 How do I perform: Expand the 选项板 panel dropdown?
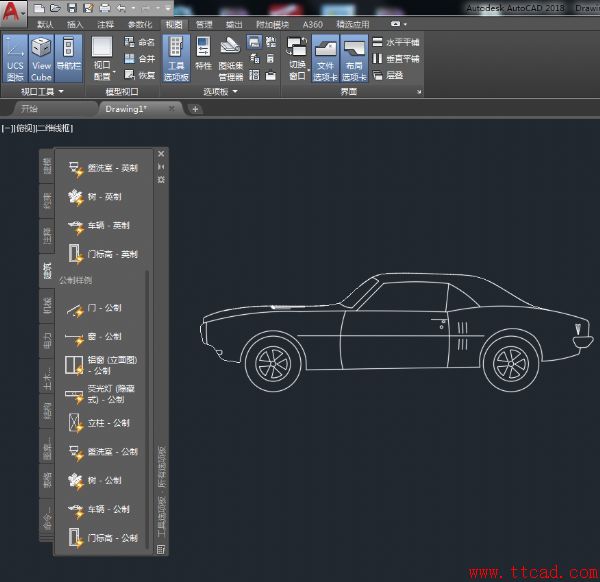coord(220,92)
